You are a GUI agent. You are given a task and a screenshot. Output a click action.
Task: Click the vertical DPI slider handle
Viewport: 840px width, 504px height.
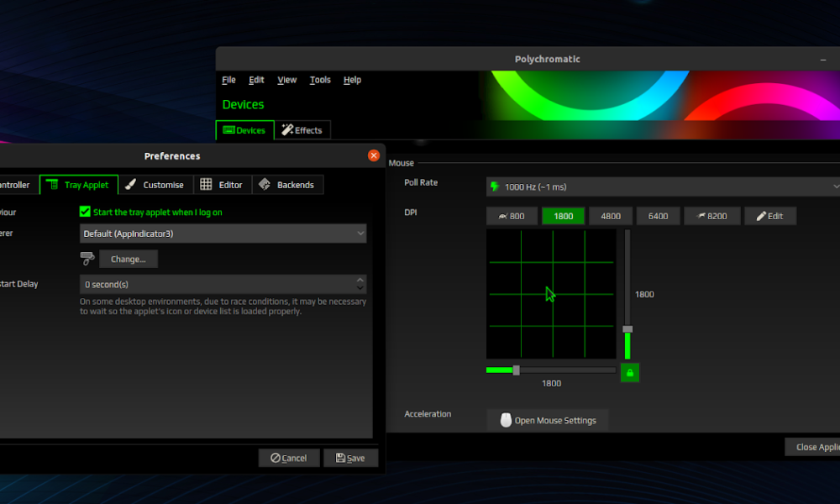pos(627,329)
